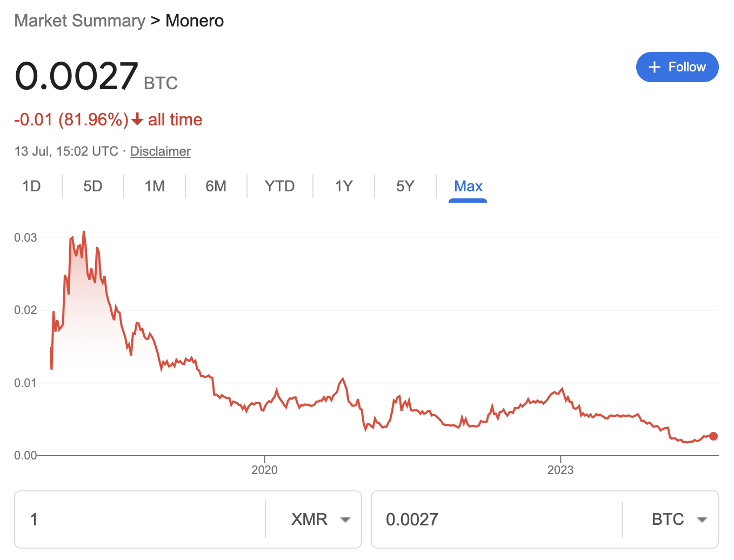Show the 1Y price chart
734x560 pixels.
344,186
